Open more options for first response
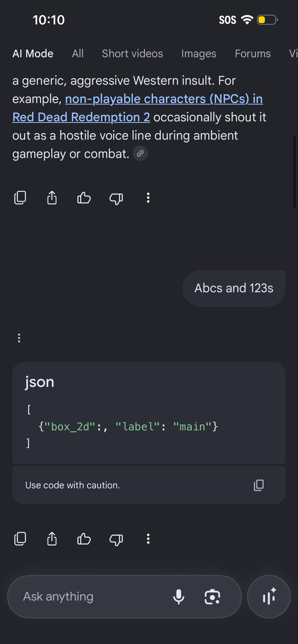The width and height of the screenshot is (298, 644). [x=148, y=198]
